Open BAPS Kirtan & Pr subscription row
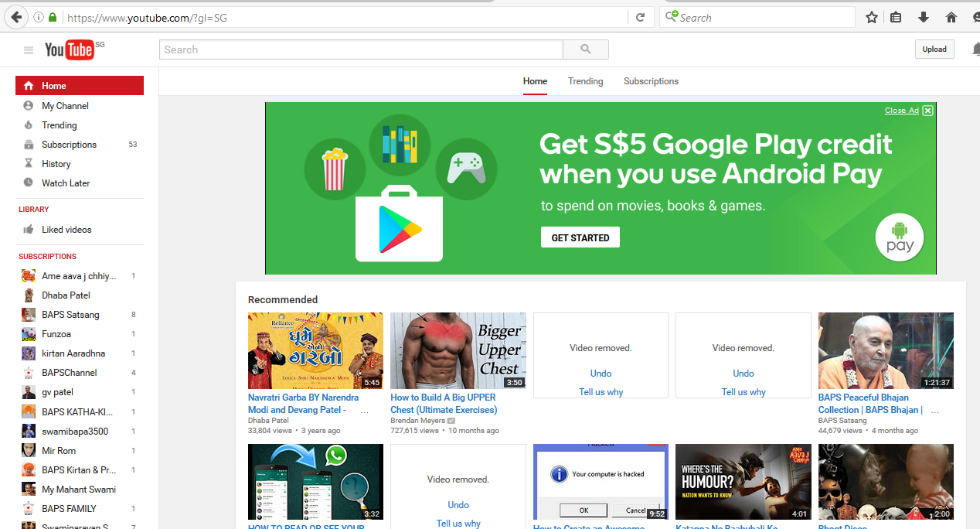Image resolution: width=980 pixels, height=529 pixels. pyautogui.click(x=80, y=469)
